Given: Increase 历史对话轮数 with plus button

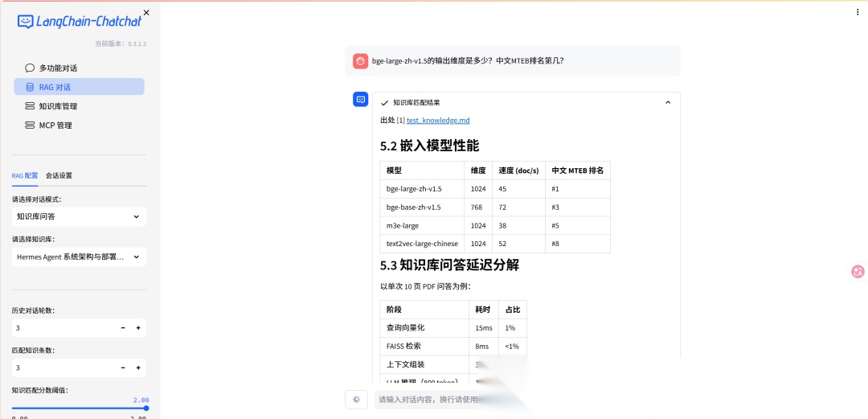Looking at the screenshot, I should click(138, 328).
